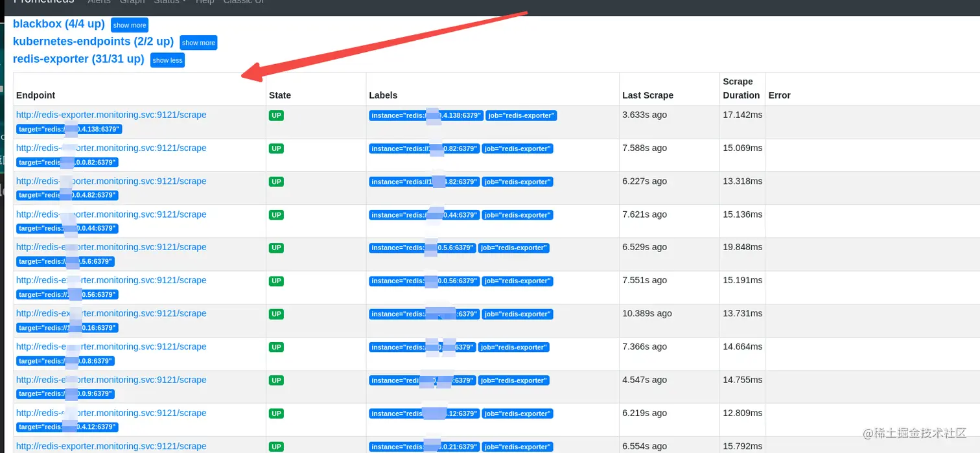Open scrape URL in the 7.588s ago row

point(111,148)
